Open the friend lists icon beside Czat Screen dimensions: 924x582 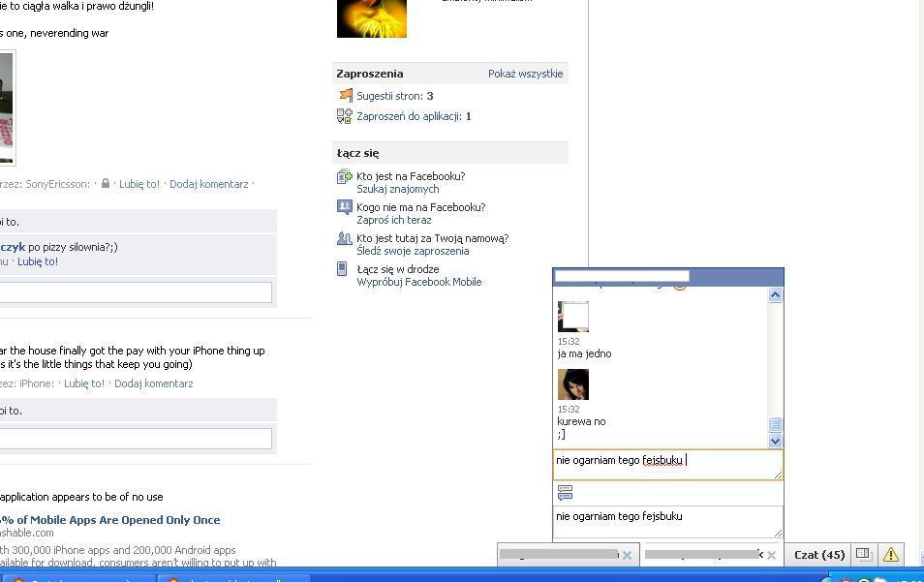[864, 555]
